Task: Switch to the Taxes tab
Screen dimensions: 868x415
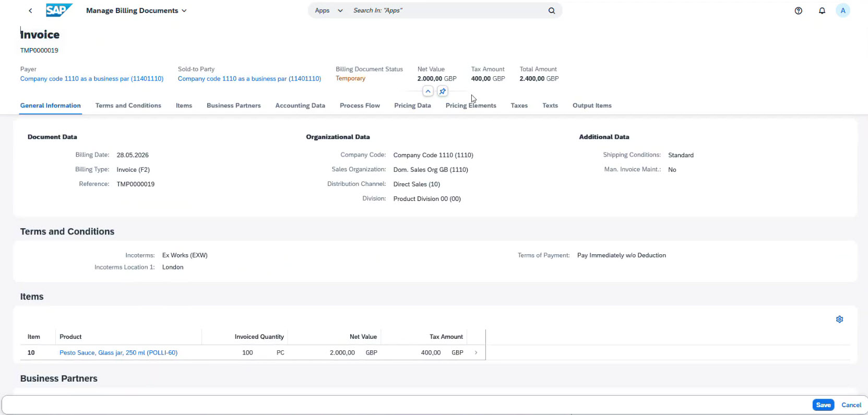Action: pyautogui.click(x=519, y=105)
